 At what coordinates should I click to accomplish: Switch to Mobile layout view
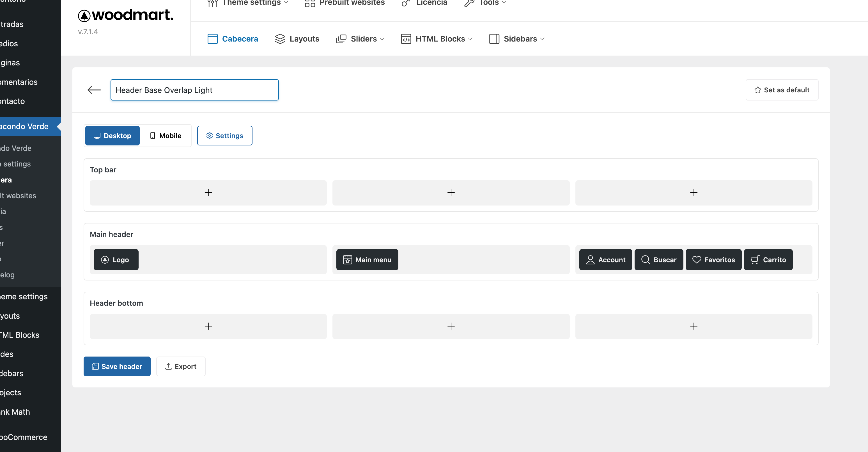pos(166,136)
